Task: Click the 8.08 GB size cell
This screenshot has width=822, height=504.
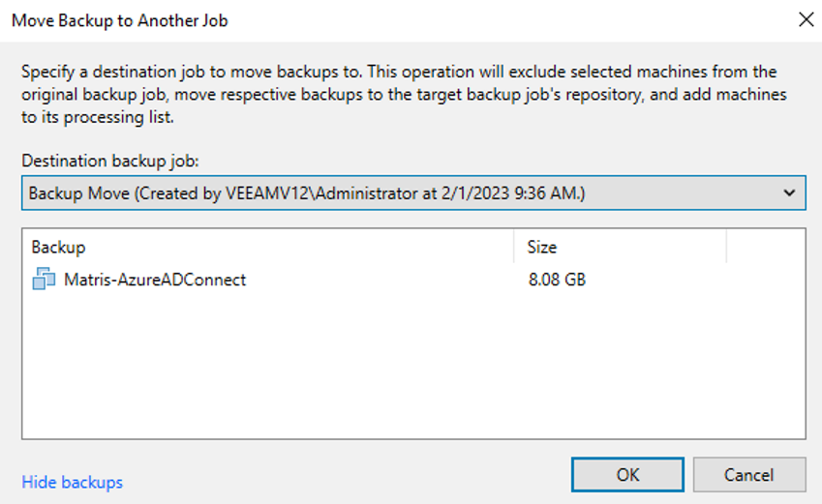Action: (557, 281)
